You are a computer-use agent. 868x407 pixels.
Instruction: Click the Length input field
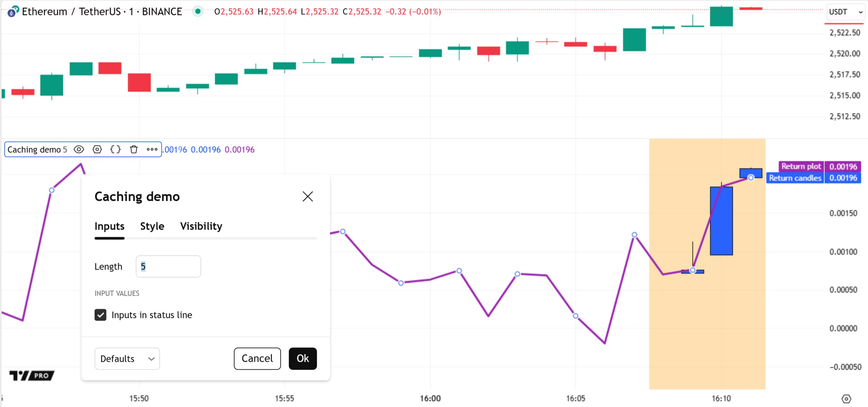[168, 266]
